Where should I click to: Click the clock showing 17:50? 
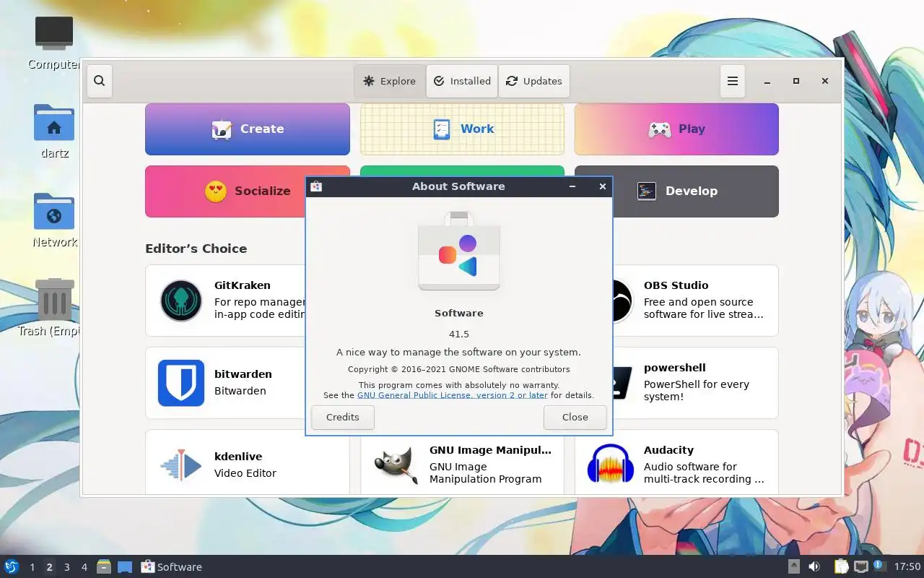[907, 566]
